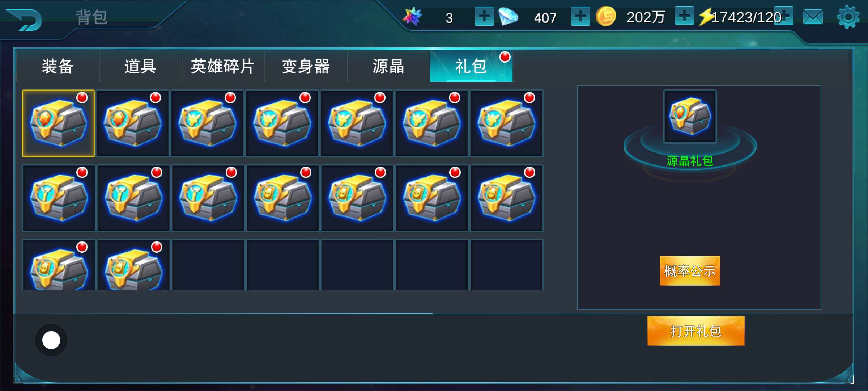Select the first orange-gem gift chest
The height and width of the screenshot is (391, 868).
tap(58, 123)
